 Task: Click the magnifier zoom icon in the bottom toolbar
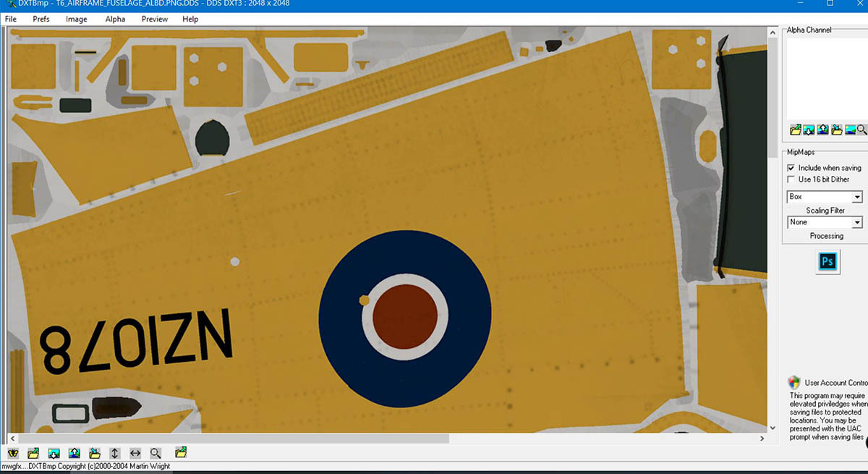(x=156, y=453)
